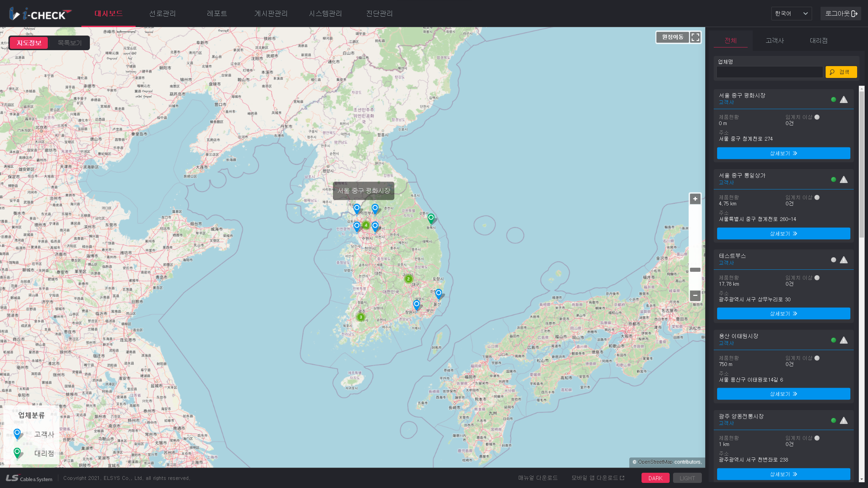Click the blue map pin near 창원시
The width and height of the screenshot is (868, 488).
click(x=416, y=305)
